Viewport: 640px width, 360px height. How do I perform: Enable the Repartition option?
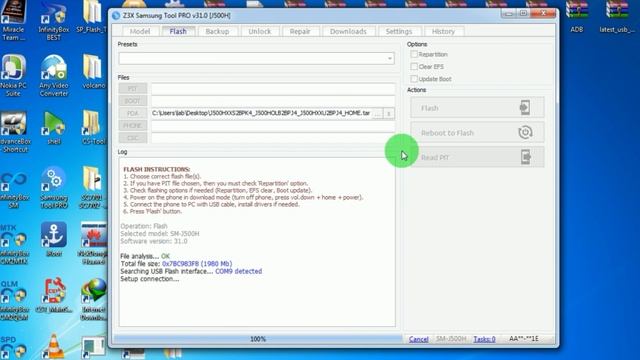pos(414,54)
